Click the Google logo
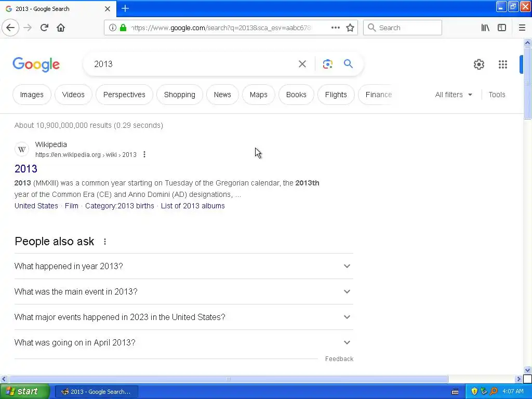This screenshot has height=399, width=532. click(x=36, y=64)
